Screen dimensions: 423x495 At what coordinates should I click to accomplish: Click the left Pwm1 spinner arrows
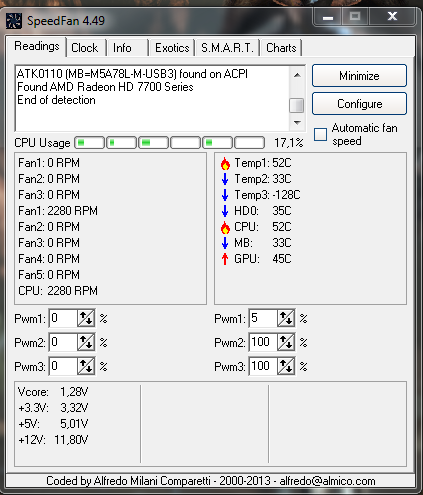pyautogui.click(x=86, y=319)
